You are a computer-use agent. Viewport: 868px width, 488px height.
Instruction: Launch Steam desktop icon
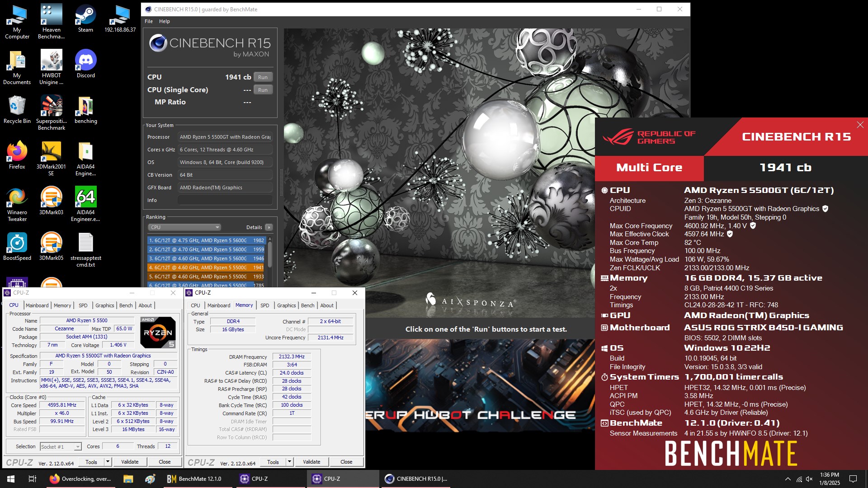85,19
